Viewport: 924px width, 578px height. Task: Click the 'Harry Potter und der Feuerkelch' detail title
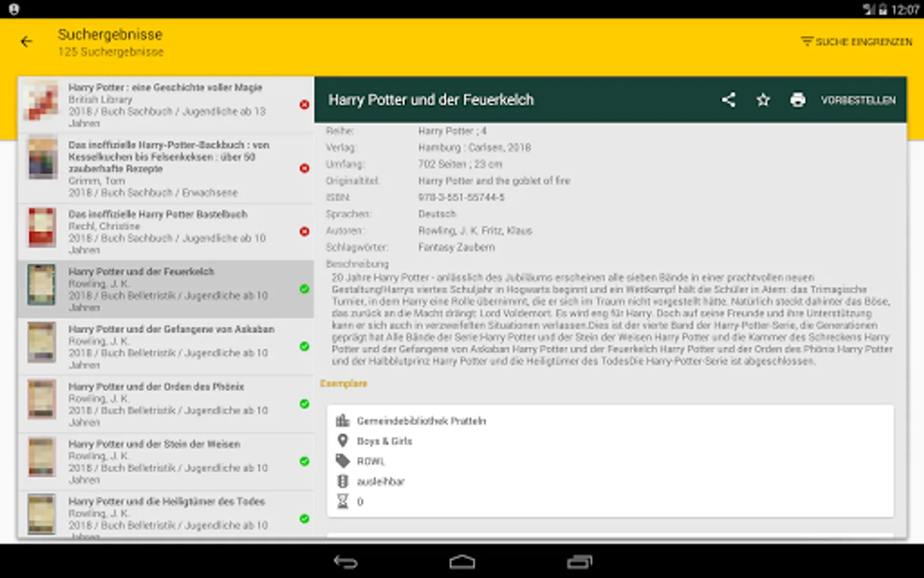431,100
